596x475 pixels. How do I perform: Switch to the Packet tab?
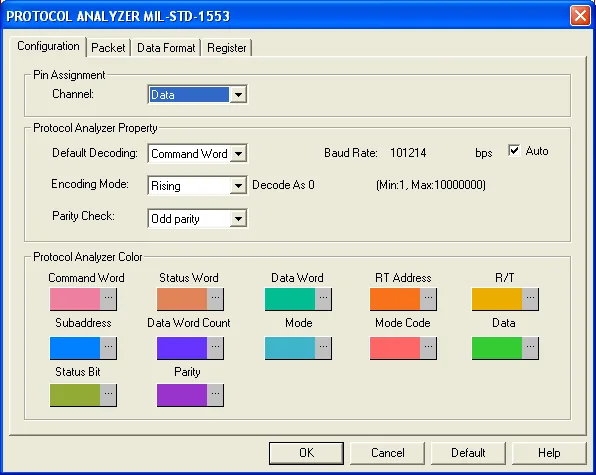tap(108, 48)
